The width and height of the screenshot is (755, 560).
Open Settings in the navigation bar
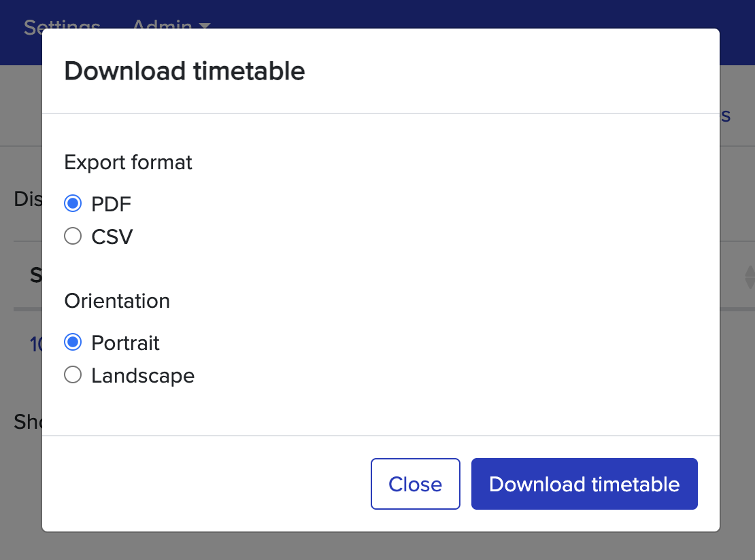[61, 26]
